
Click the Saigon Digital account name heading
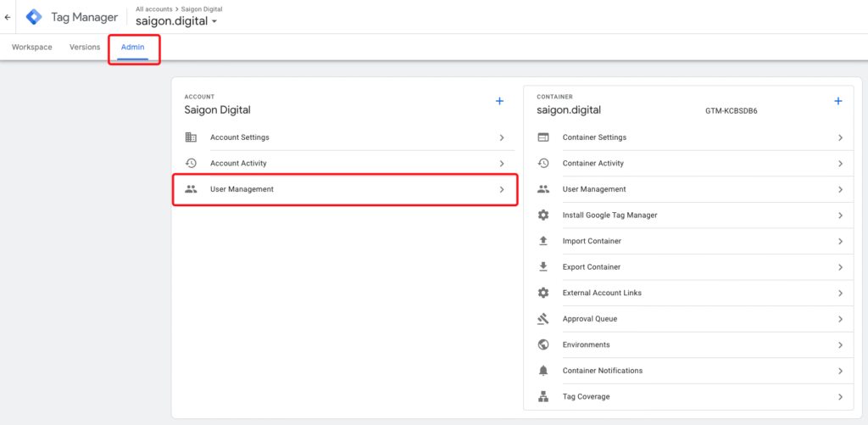(218, 110)
